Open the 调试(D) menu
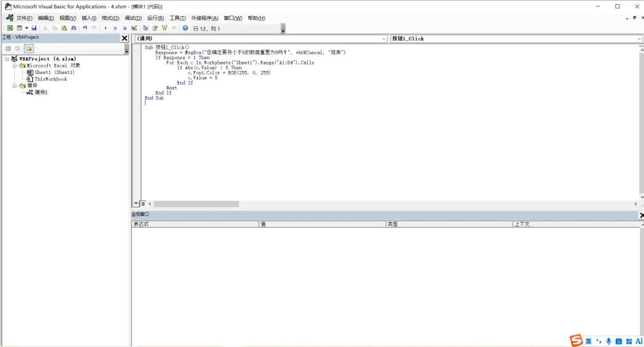The height and width of the screenshot is (347, 644). (133, 18)
